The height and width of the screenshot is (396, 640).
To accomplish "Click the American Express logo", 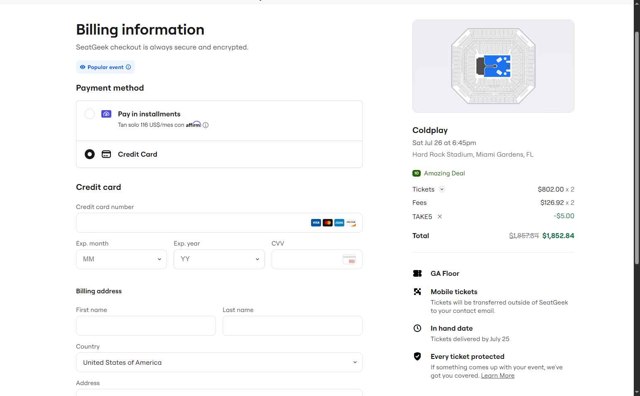I will [x=339, y=222].
